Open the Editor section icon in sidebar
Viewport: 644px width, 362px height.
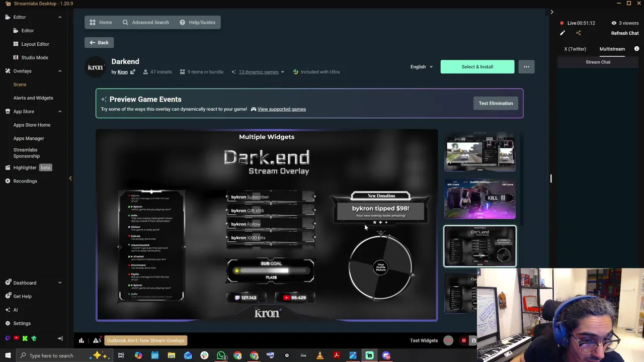coord(8,17)
